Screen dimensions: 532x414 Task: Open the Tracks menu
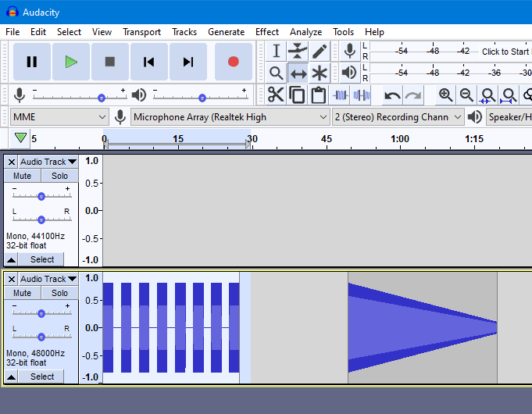(184, 32)
